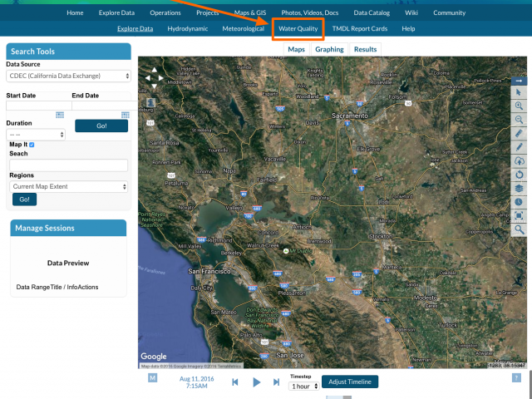The width and height of the screenshot is (532, 399).
Task: Open the End Date calendar picker
Action: [x=126, y=115]
